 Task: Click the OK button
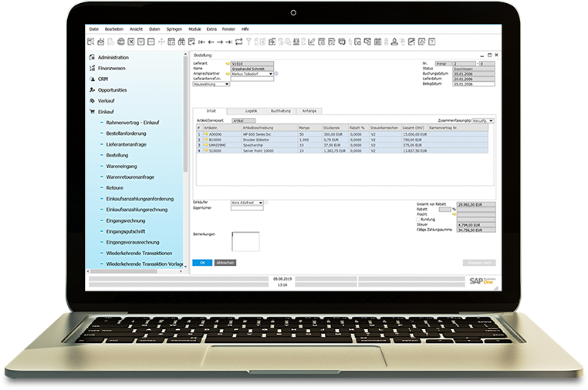[202, 263]
